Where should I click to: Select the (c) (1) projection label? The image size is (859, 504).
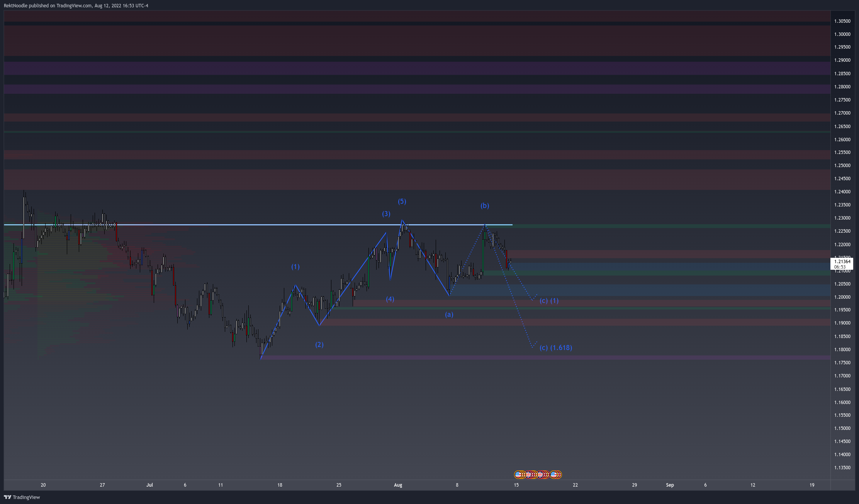click(x=549, y=301)
